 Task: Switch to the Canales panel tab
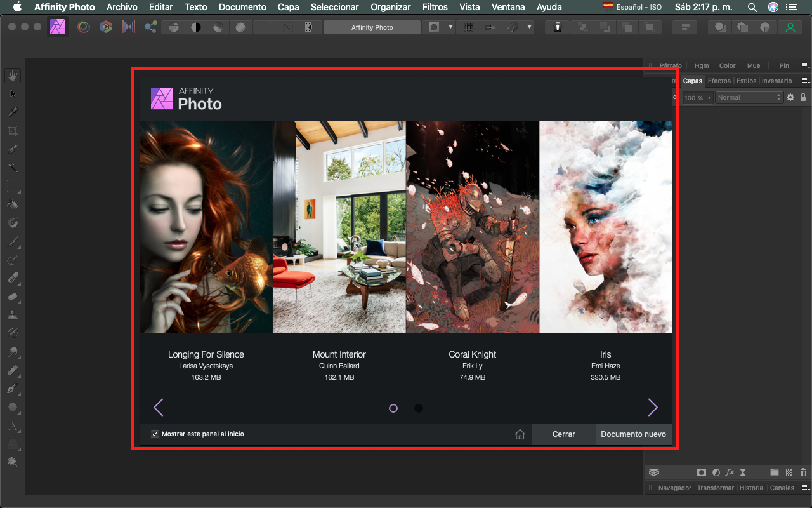[x=782, y=488]
